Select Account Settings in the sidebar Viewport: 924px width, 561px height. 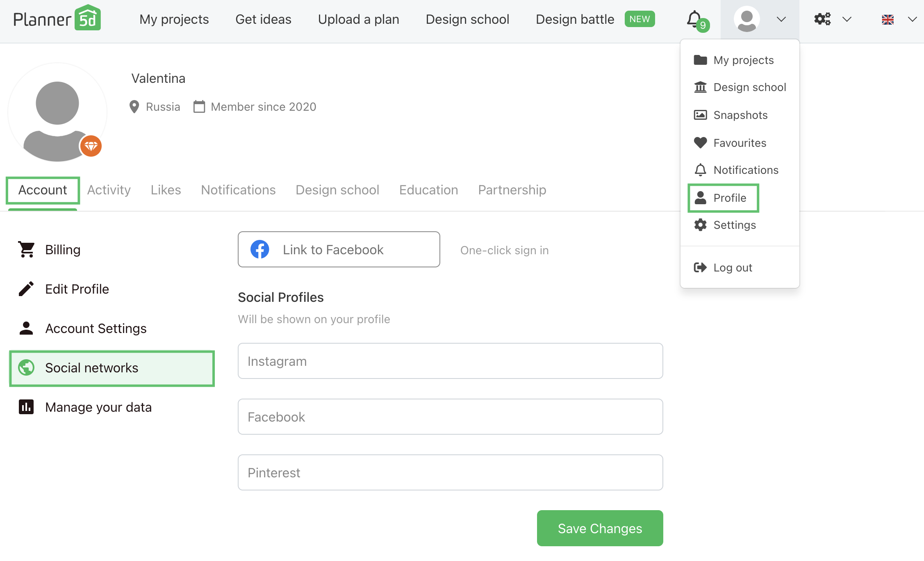coord(96,328)
